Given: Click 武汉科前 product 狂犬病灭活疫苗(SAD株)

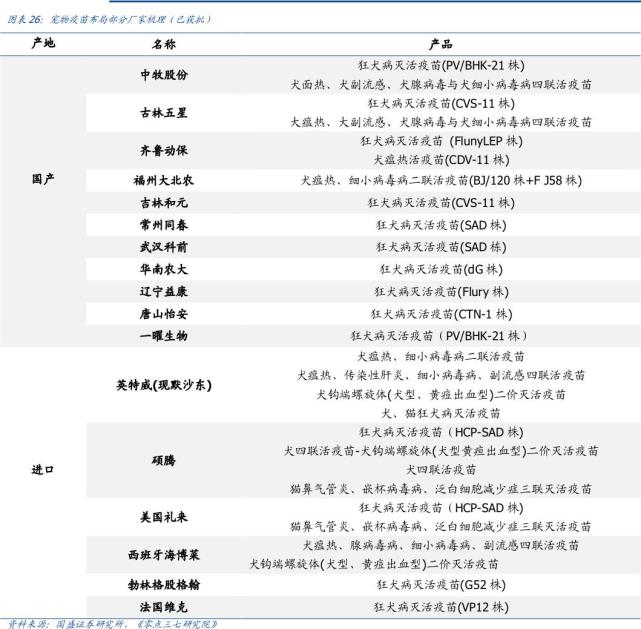Looking at the screenshot, I should (441, 247).
